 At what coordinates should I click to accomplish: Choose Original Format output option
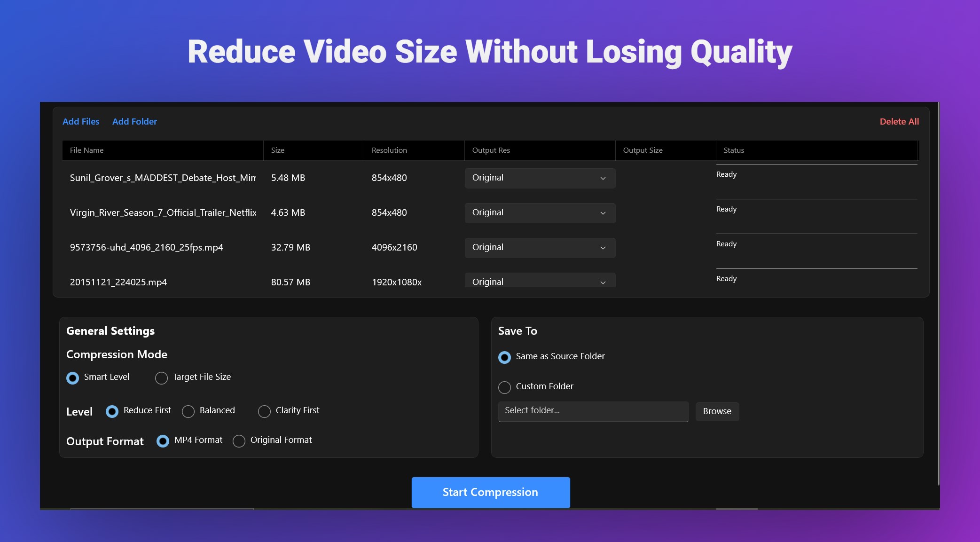(239, 441)
